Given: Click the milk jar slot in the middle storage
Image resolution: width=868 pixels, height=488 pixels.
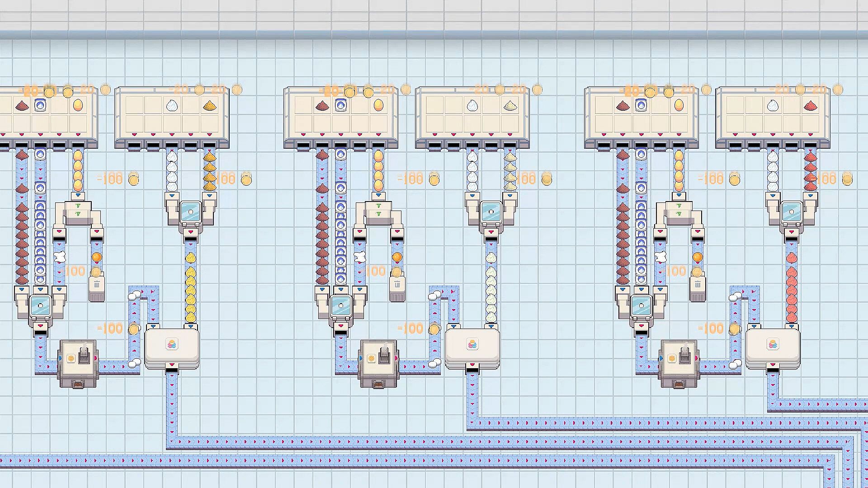Looking at the screenshot, I should tap(341, 106).
